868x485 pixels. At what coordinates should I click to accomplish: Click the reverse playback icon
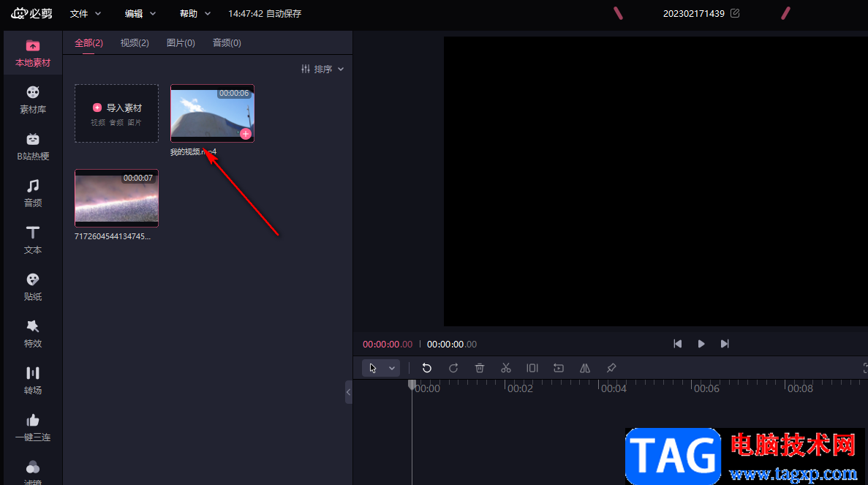pos(559,368)
